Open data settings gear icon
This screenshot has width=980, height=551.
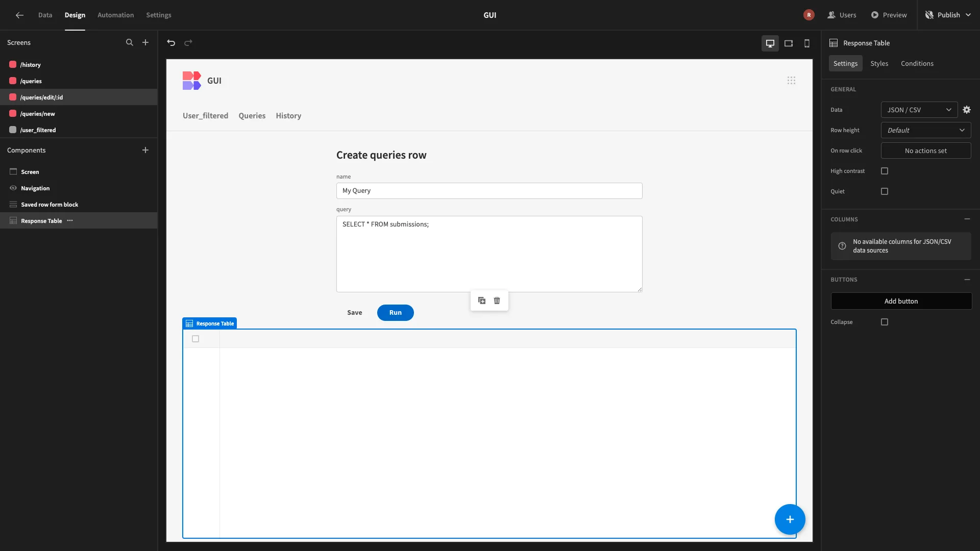pyautogui.click(x=967, y=110)
